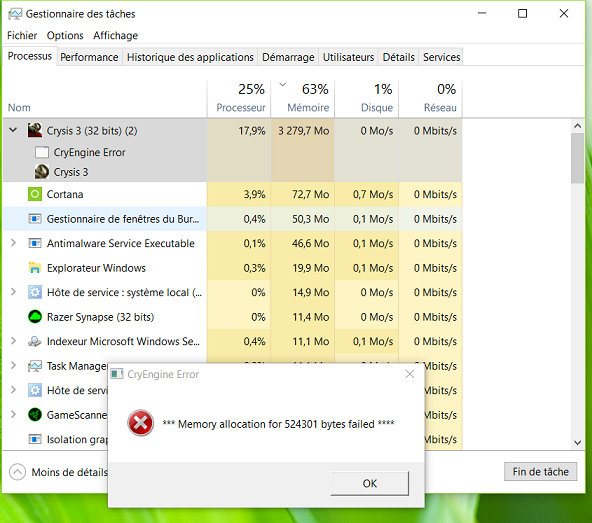Select the Processus tab
This screenshot has height=523, width=592.
click(30, 56)
